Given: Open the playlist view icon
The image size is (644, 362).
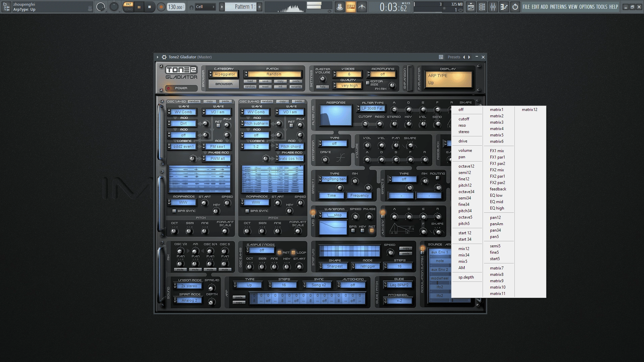Looking at the screenshot, I should [471, 7].
